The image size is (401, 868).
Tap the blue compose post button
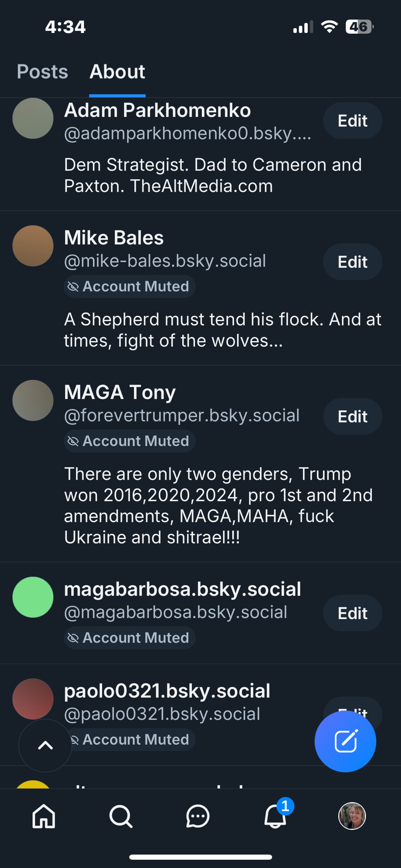[x=345, y=741]
